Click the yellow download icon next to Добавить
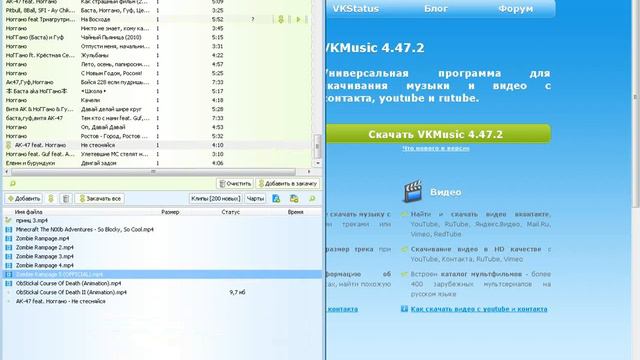640x360 pixels. point(51,199)
